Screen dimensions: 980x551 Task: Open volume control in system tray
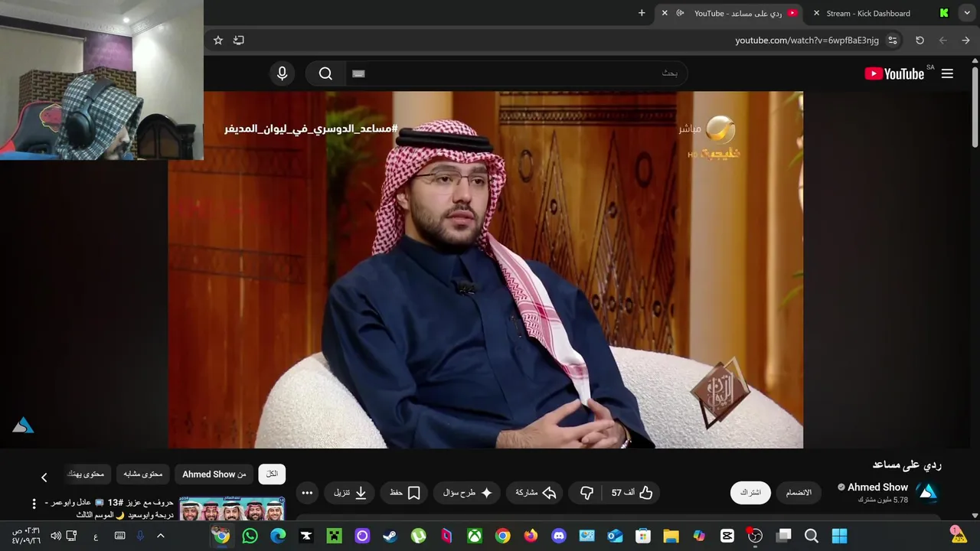(56, 536)
